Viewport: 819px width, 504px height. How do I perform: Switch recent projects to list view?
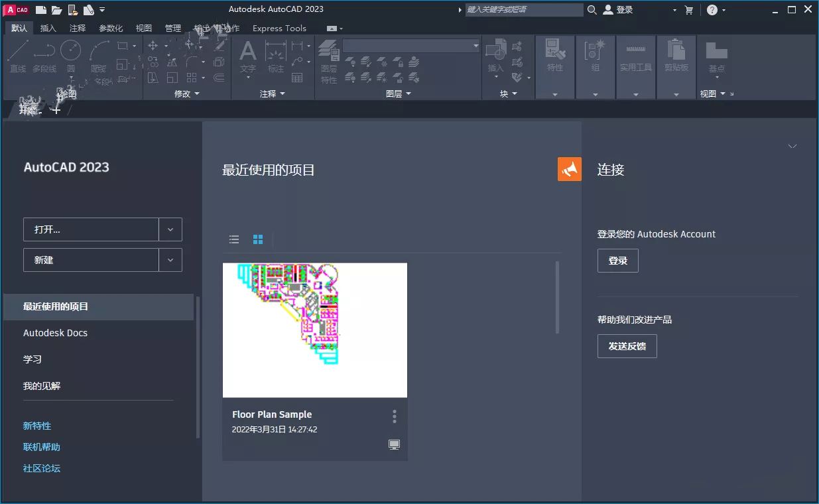[233, 239]
